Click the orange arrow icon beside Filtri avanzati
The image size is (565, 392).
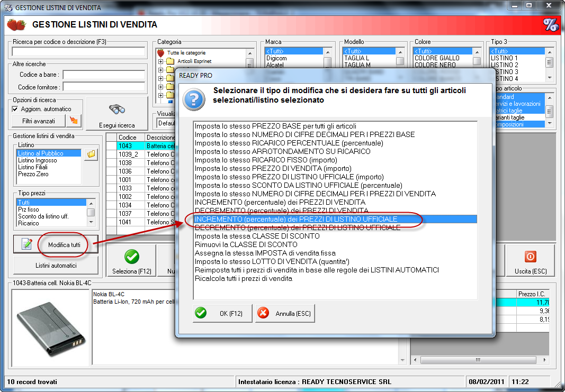(x=74, y=121)
